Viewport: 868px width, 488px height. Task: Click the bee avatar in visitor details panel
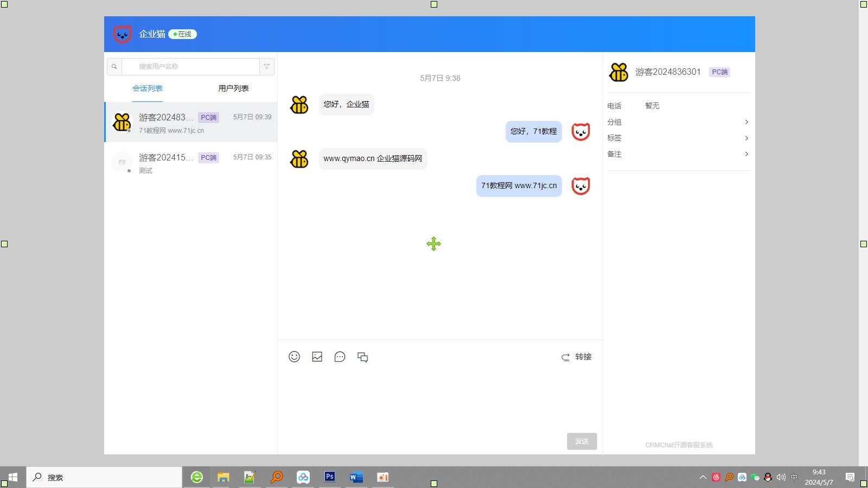pos(618,72)
